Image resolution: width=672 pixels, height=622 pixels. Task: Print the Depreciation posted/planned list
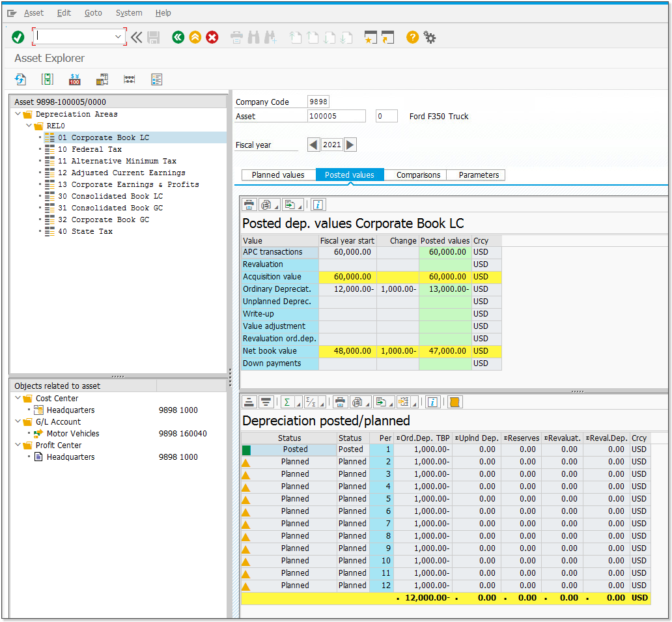pos(340,402)
